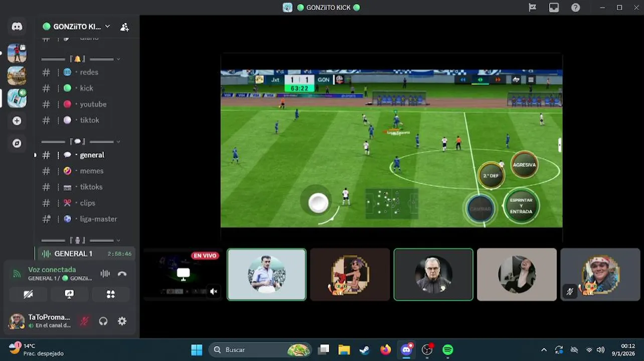Open the Explore Discoverable Servers compass icon
644x361 pixels.
tap(17, 143)
